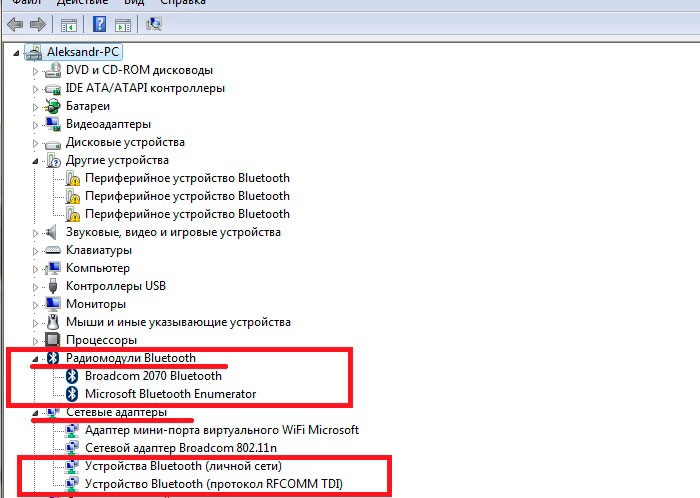This screenshot has width=700, height=498.
Task: Select the Радиомодули Bluetooth label
Action: coord(131,358)
